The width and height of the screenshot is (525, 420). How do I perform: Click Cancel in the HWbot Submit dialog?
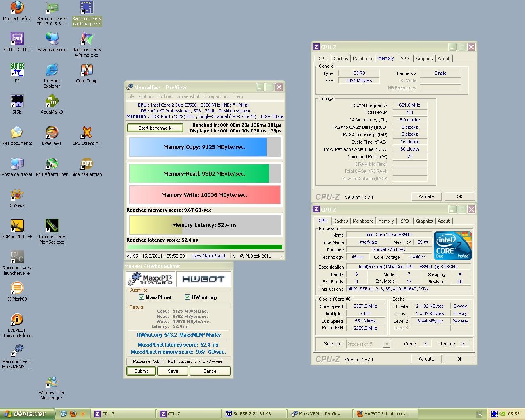pos(210,371)
